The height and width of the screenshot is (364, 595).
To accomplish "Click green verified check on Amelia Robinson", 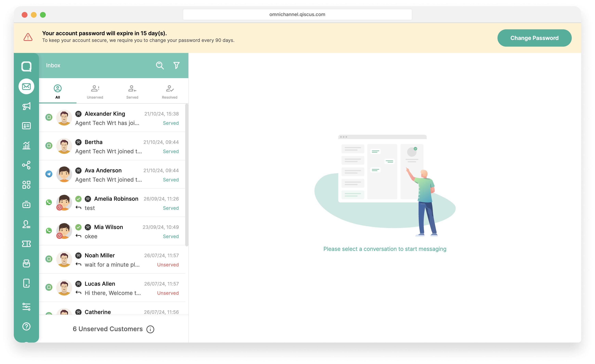I will tap(78, 199).
